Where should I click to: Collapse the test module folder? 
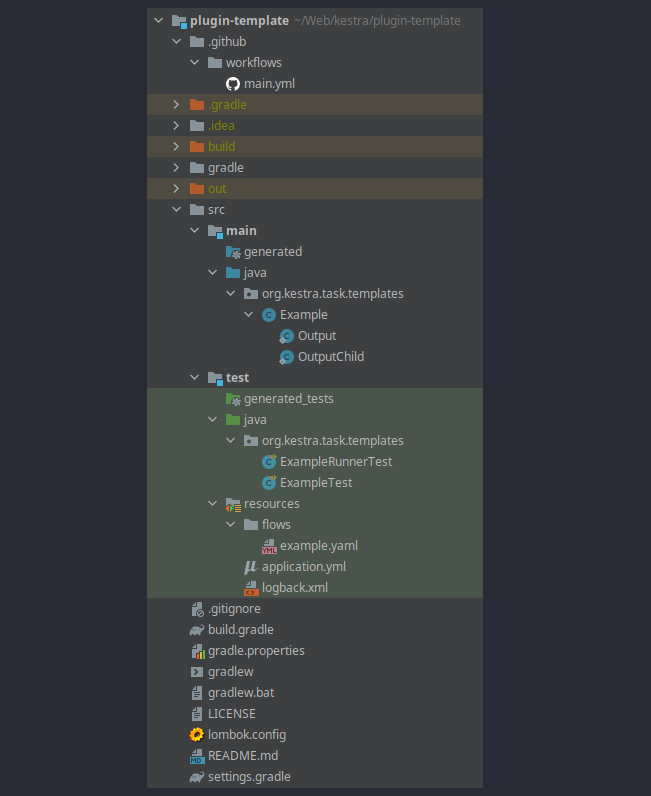click(195, 378)
